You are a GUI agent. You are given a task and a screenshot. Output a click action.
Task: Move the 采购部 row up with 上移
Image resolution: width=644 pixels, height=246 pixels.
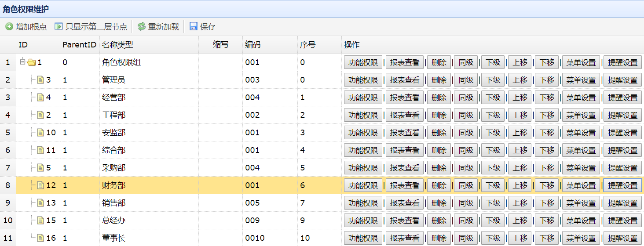(520, 168)
